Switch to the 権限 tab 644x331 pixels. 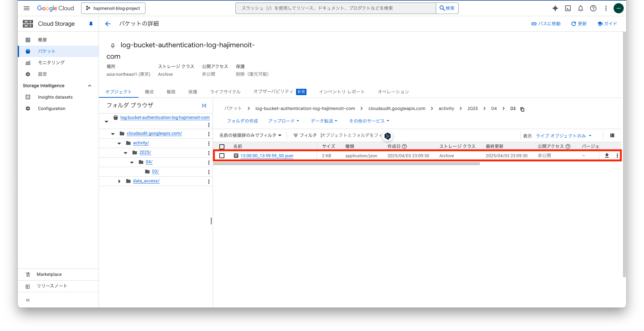pyautogui.click(x=171, y=92)
